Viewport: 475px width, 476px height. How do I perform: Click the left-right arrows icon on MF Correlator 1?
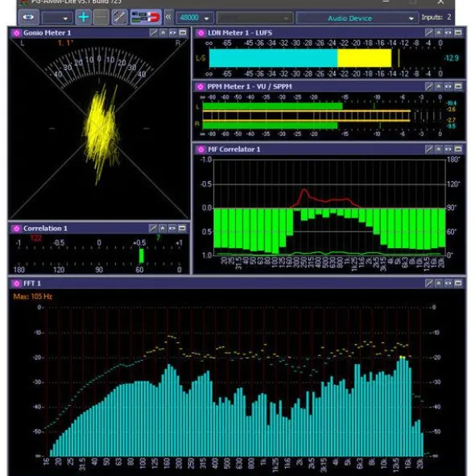(448, 149)
